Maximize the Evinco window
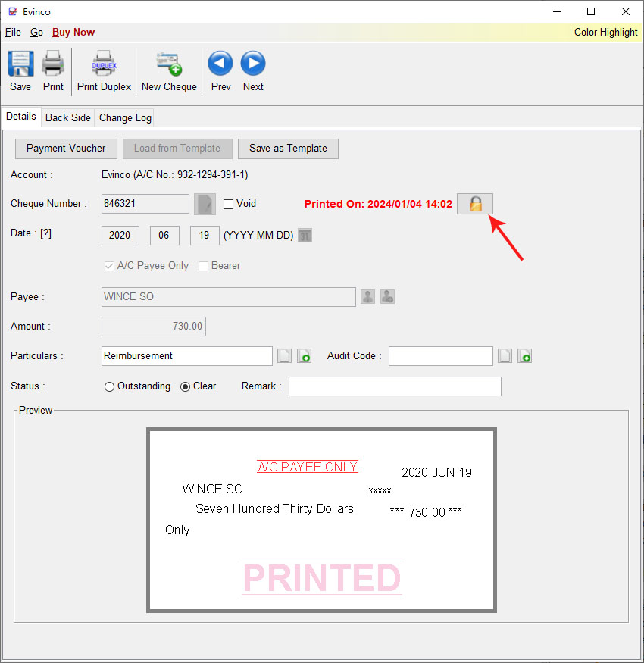644x663 pixels. pyautogui.click(x=591, y=12)
